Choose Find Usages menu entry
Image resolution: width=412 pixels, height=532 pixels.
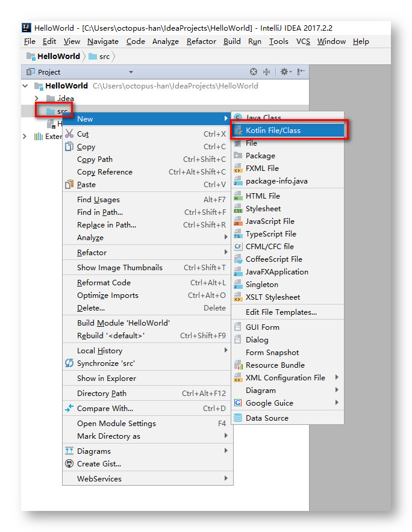point(147,200)
